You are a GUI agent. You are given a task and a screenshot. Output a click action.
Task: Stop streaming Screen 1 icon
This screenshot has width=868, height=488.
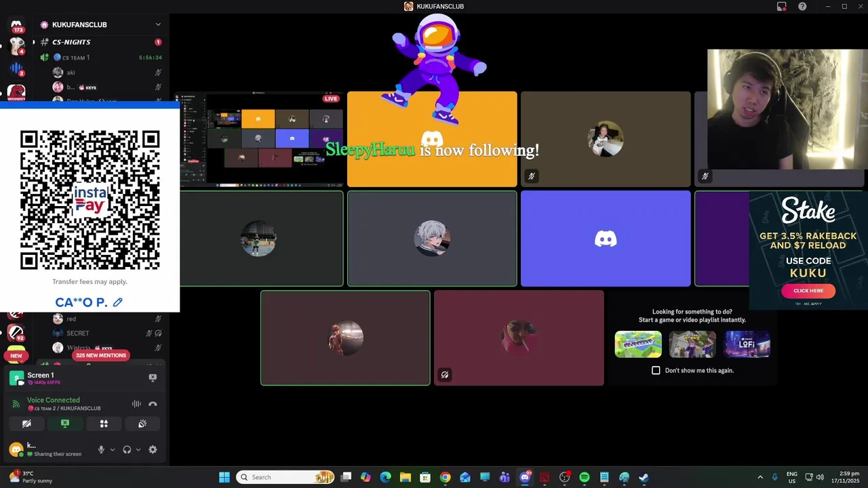[153, 378]
